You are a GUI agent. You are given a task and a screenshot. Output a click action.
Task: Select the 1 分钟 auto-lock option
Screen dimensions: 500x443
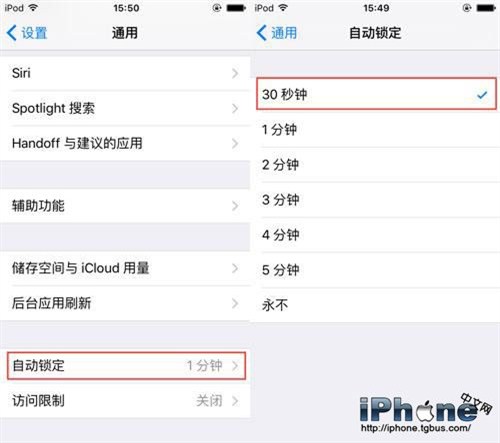click(377, 129)
